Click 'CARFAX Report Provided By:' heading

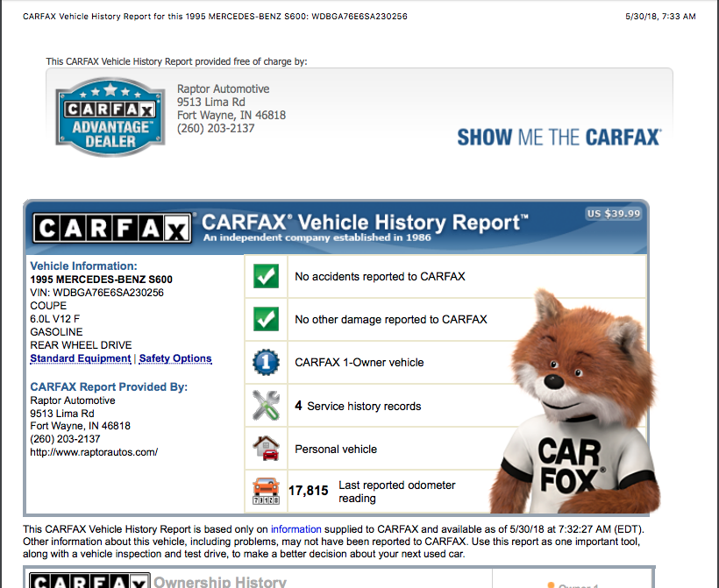(109, 386)
